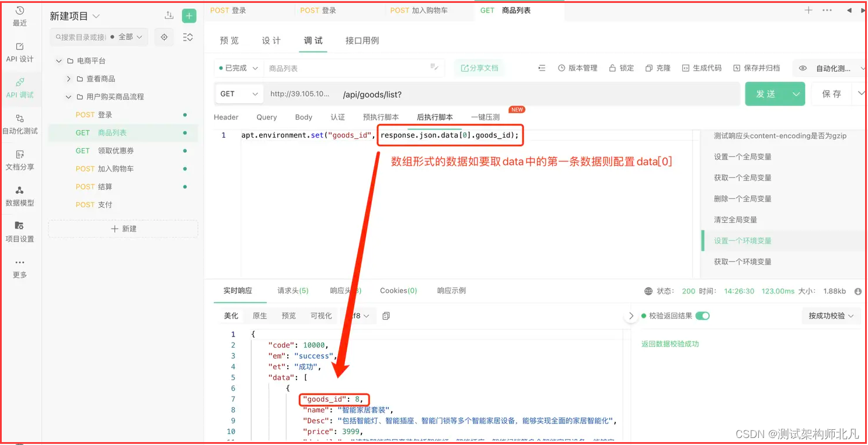Switch to the 设计 tab
This screenshot has height=445, width=868.
(x=271, y=40)
